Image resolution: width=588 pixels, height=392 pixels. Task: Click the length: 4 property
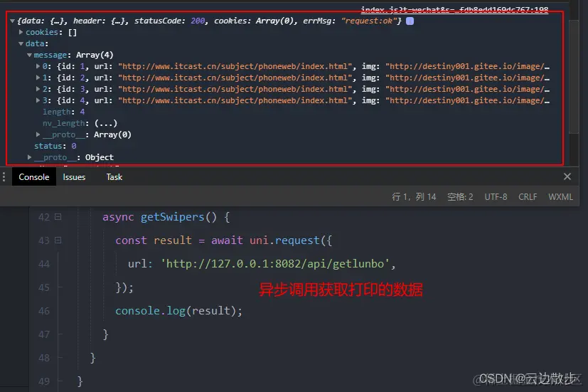pyautogui.click(x=63, y=112)
